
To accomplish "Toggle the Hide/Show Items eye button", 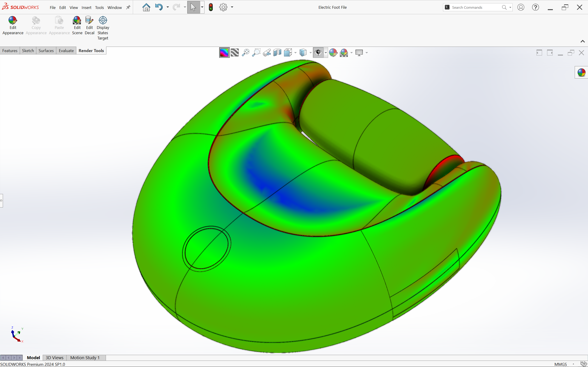I will click(x=318, y=52).
